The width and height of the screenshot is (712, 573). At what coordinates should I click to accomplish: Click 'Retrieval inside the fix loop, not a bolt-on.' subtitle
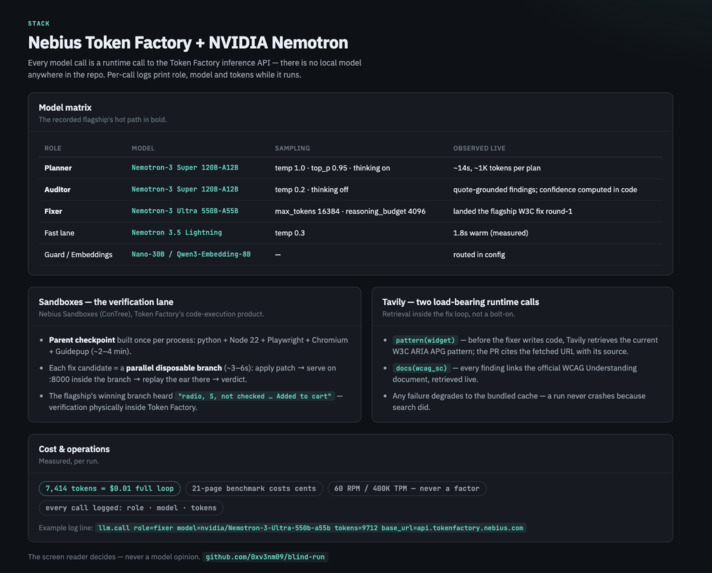click(x=449, y=314)
